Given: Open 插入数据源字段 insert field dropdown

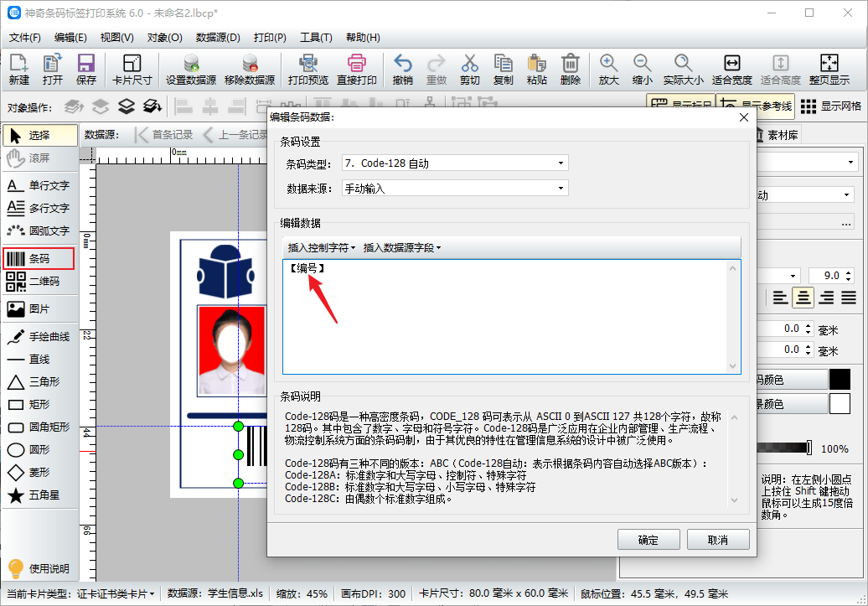Looking at the screenshot, I should click(x=402, y=247).
